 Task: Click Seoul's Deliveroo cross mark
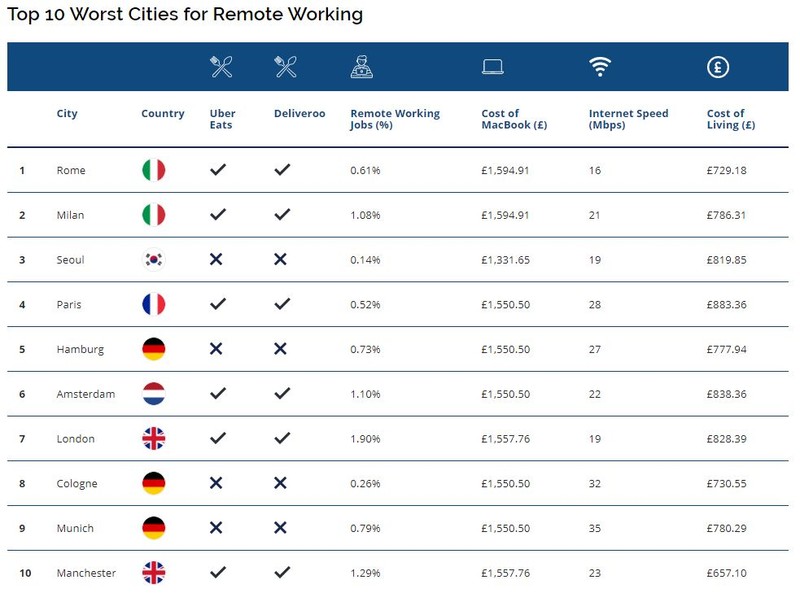280,259
